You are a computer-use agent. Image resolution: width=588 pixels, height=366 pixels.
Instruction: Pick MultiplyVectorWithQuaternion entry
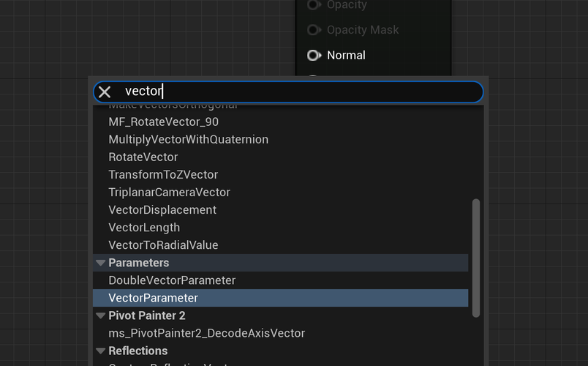coord(188,139)
